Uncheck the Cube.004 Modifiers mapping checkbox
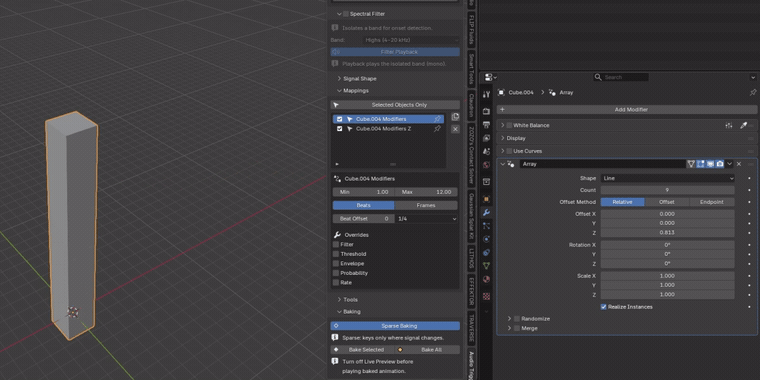This screenshot has height=380, width=760. [339, 119]
